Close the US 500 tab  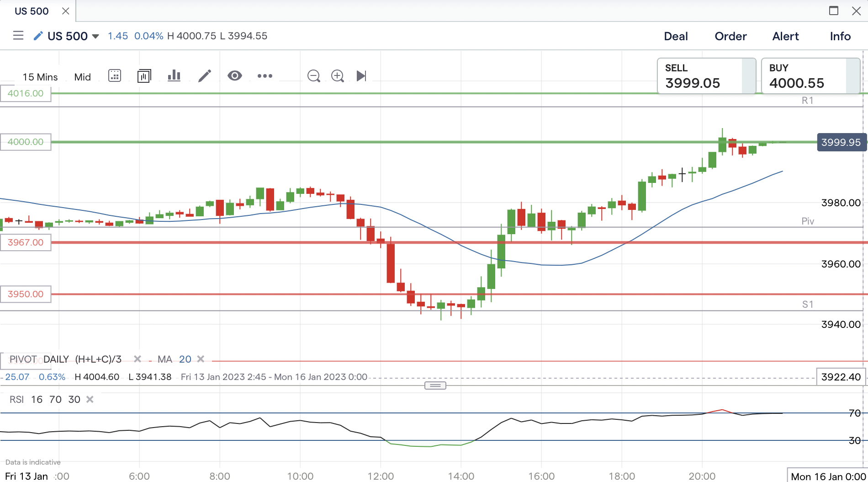pos(66,11)
